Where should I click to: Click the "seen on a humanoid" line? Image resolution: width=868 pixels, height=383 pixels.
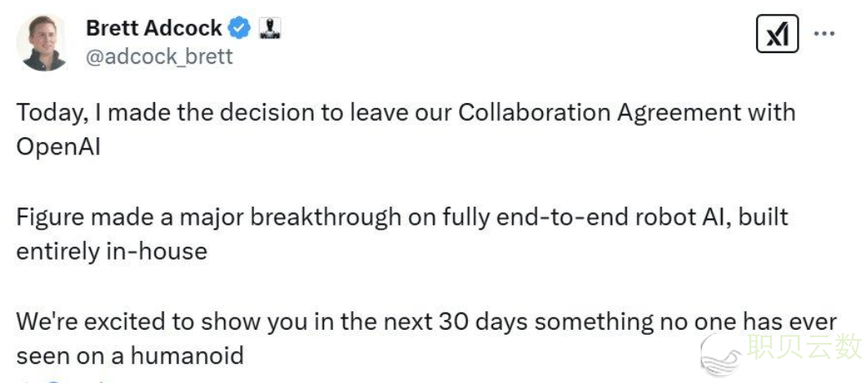(x=131, y=356)
